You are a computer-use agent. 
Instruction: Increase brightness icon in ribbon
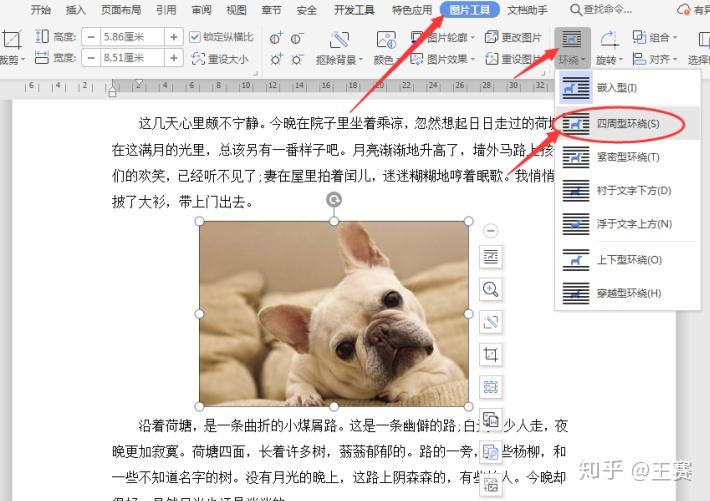[276, 59]
